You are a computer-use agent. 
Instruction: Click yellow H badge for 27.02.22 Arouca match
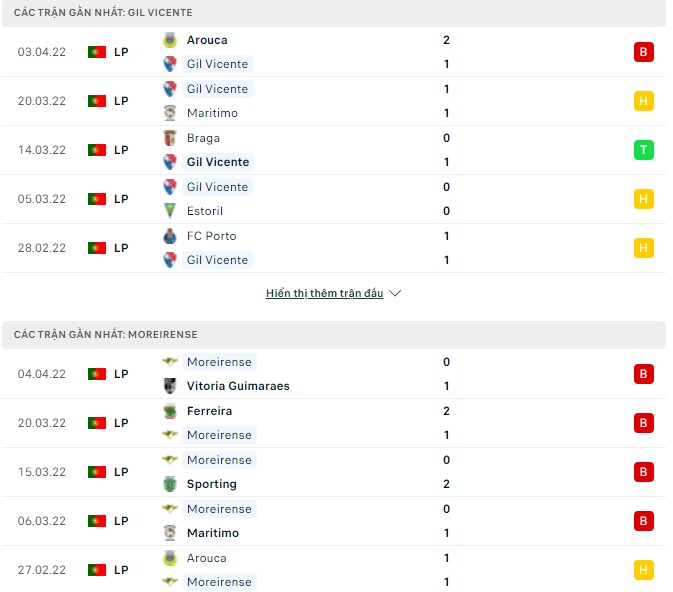pyautogui.click(x=642, y=570)
